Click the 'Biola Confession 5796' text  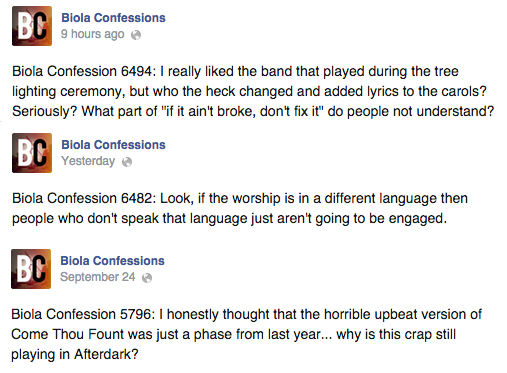[83, 314]
